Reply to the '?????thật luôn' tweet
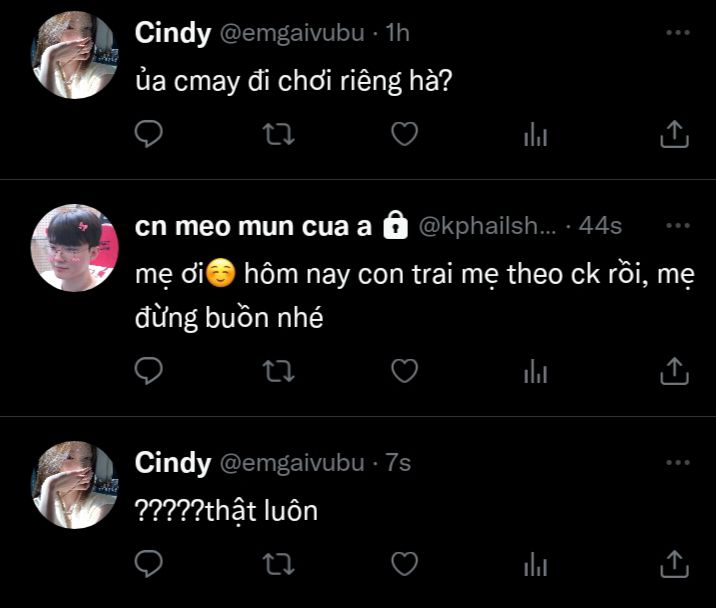Viewport: 716px width, 608px height. (x=148, y=563)
